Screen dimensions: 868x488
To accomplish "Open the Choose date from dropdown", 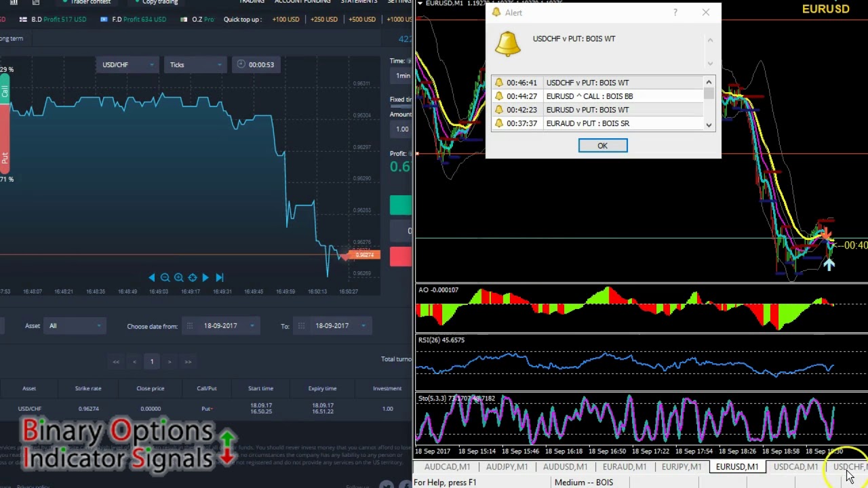I will pos(220,326).
